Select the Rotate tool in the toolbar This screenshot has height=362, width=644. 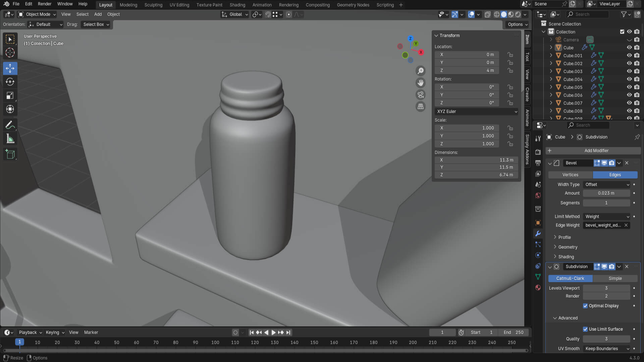click(10, 82)
